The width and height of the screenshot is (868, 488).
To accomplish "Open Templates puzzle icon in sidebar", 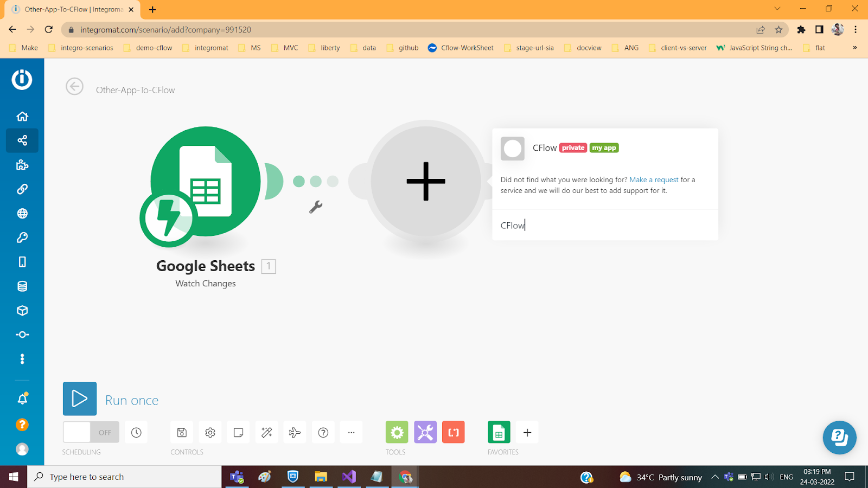I will click(22, 165).
